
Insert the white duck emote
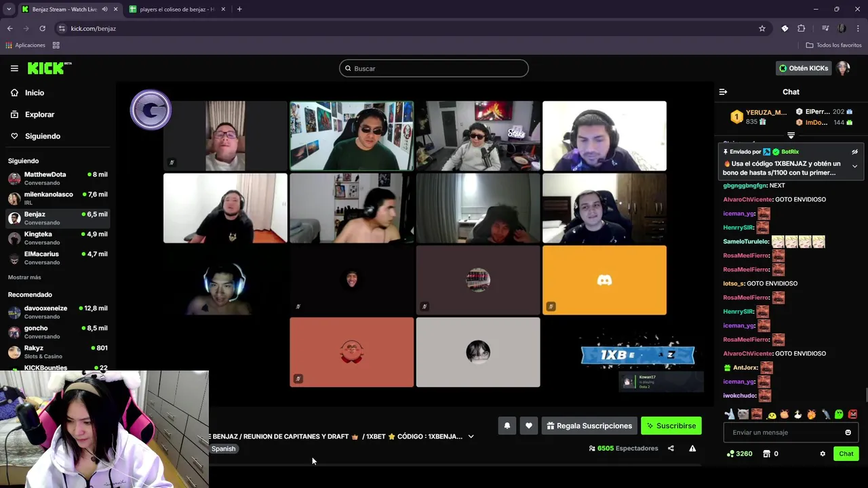(797, 414)
